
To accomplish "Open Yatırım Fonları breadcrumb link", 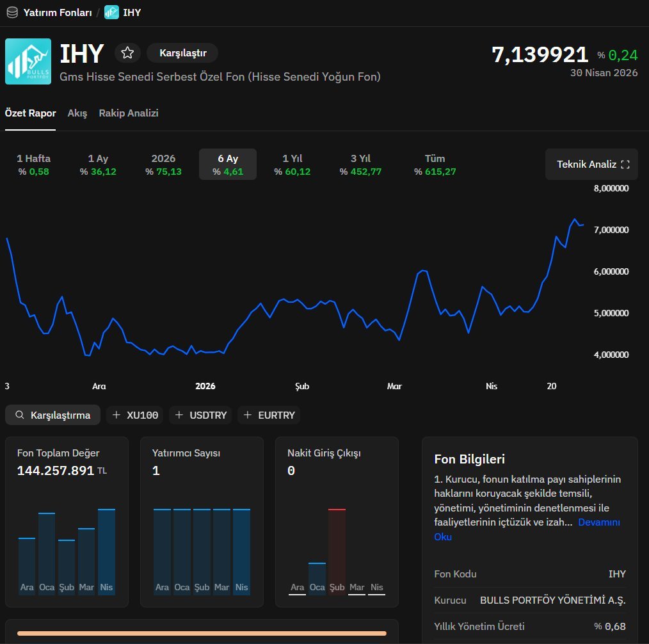I will coord(58,12).
